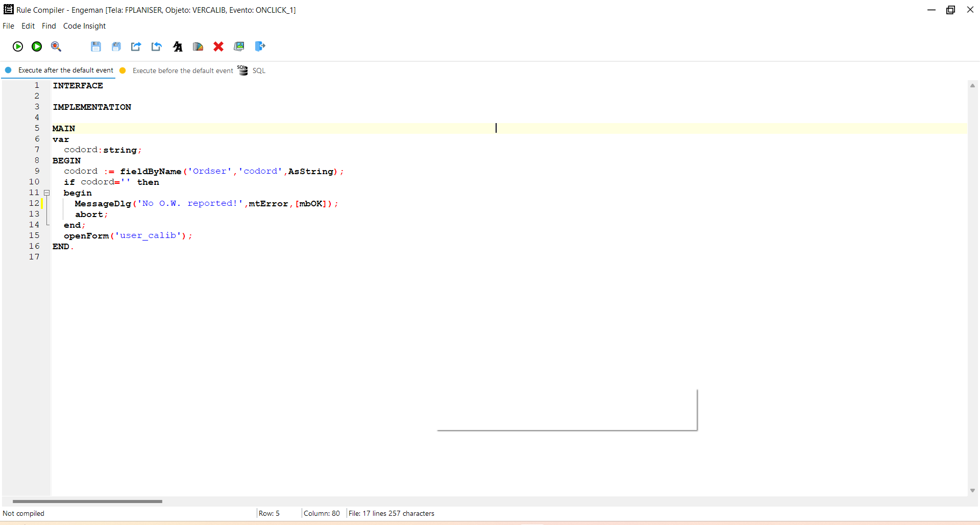Click the 'END.' on line 16

click(x=63, y=247)
